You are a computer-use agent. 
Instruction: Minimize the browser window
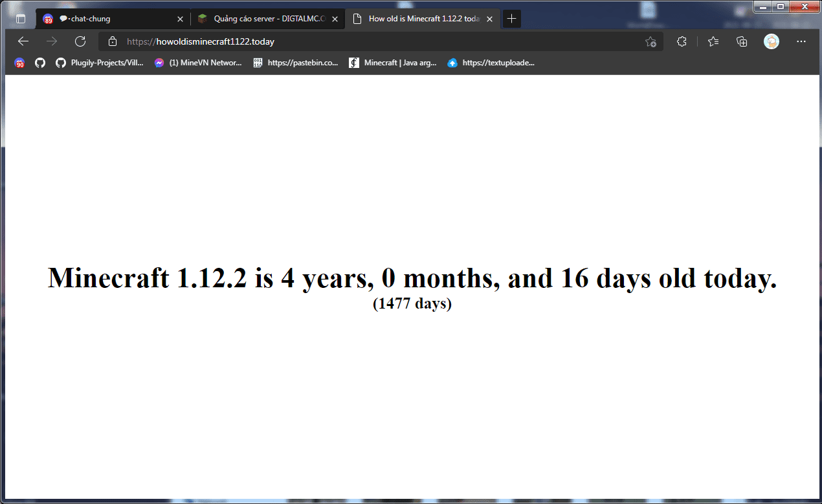(763, 6)
